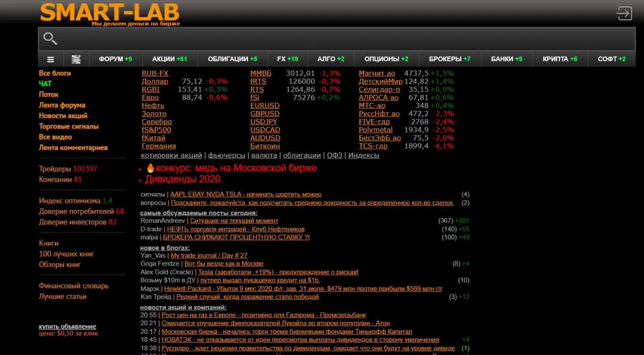Go to Все блоги in sidebar
This screenshot has height=355, width=644.
55,73
